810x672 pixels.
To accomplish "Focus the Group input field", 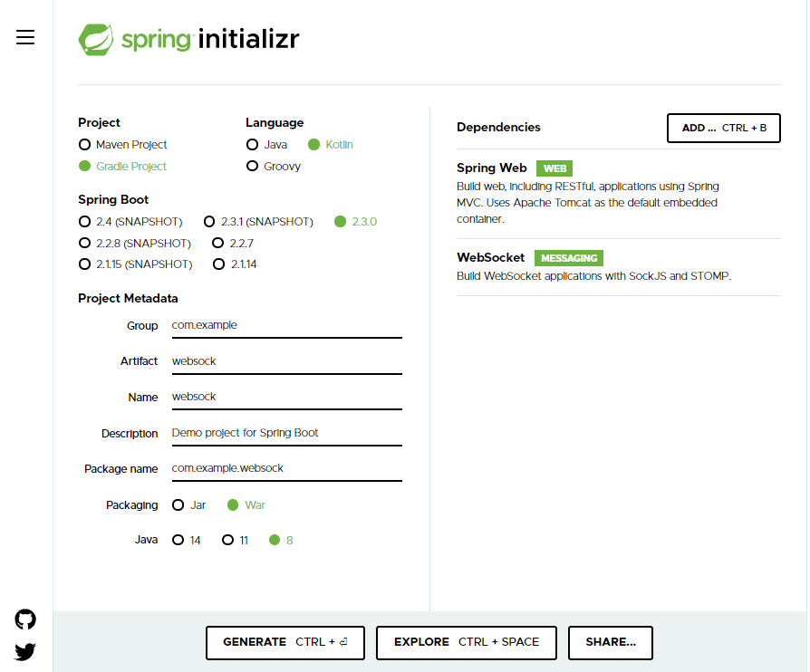I will [286, 326].
